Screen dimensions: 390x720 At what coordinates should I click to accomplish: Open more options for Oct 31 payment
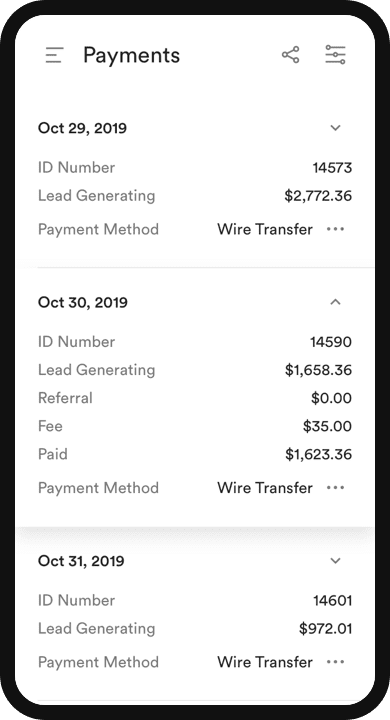point(335,662)
